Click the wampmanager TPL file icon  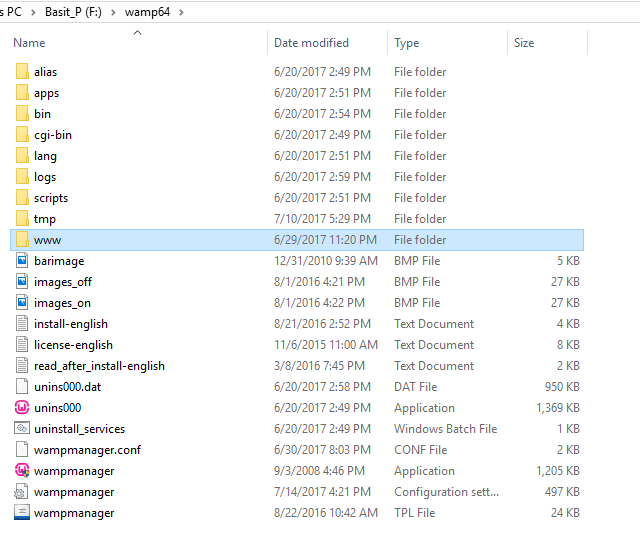pos(22,512)
